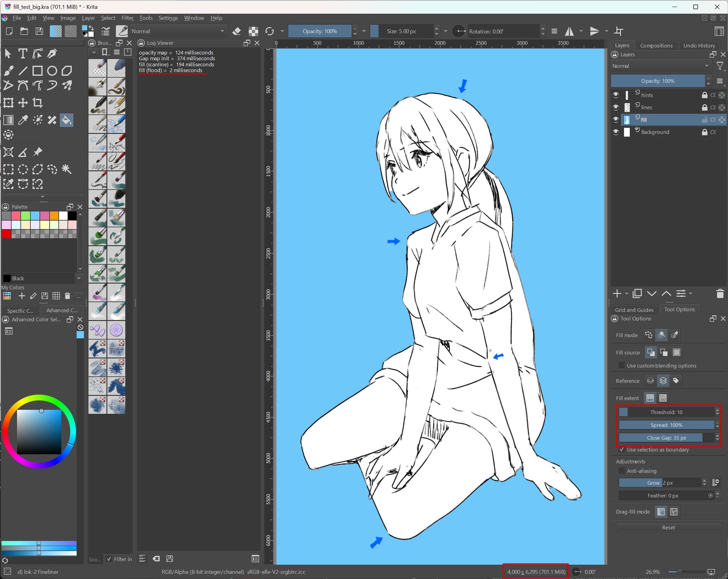The image size is (728, 579).
Task: Choose the Ellipse shape tool
Action: point(52,71)
